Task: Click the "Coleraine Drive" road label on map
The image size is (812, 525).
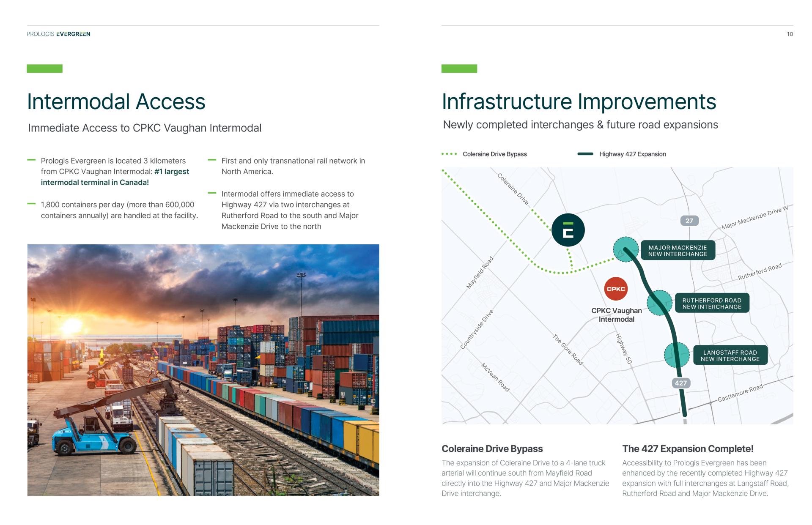Action: (513, 189)
